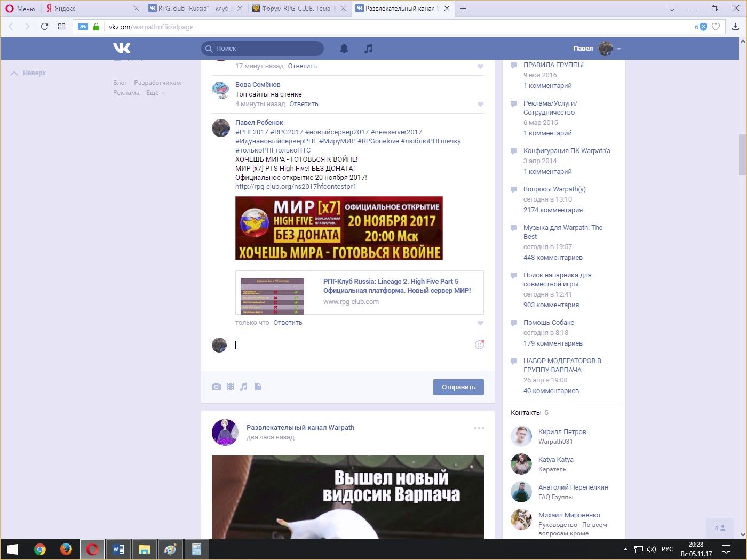Open the friends online counter widget

[x=720, y=528]
